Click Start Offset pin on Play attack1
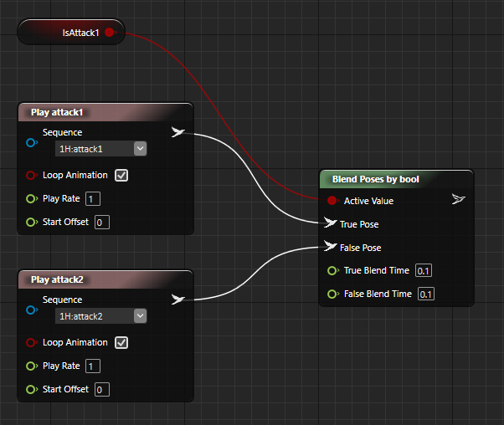504x425 pixels. pos(31,223)
